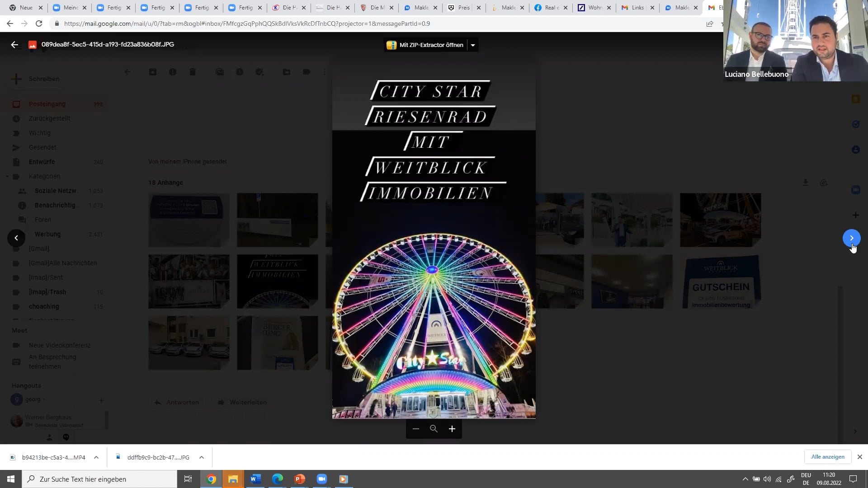Snooze the email clock icon
This screenshot has width=868, height=488.
240,72
